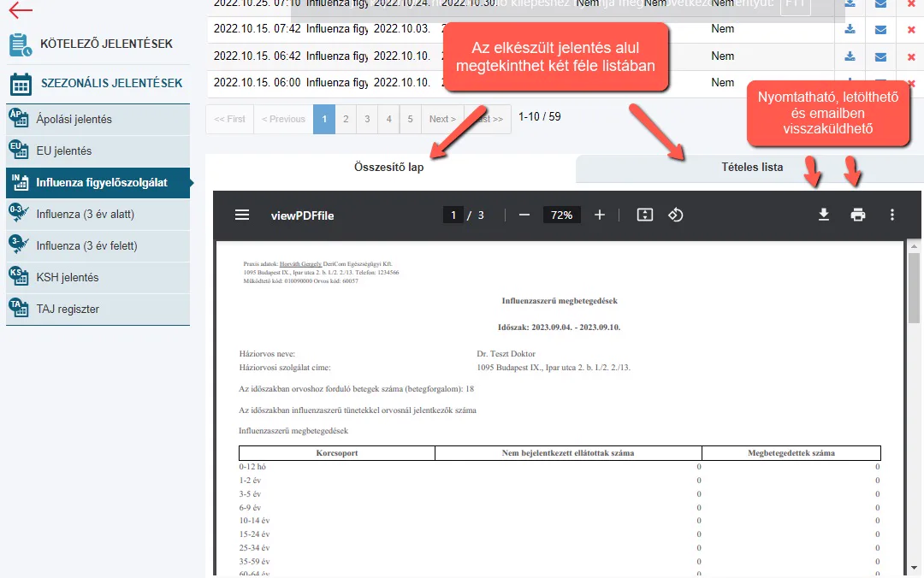924x578 pixels.
Task: Click the PDF scrollbar up arrow
Action: (914, 245)
